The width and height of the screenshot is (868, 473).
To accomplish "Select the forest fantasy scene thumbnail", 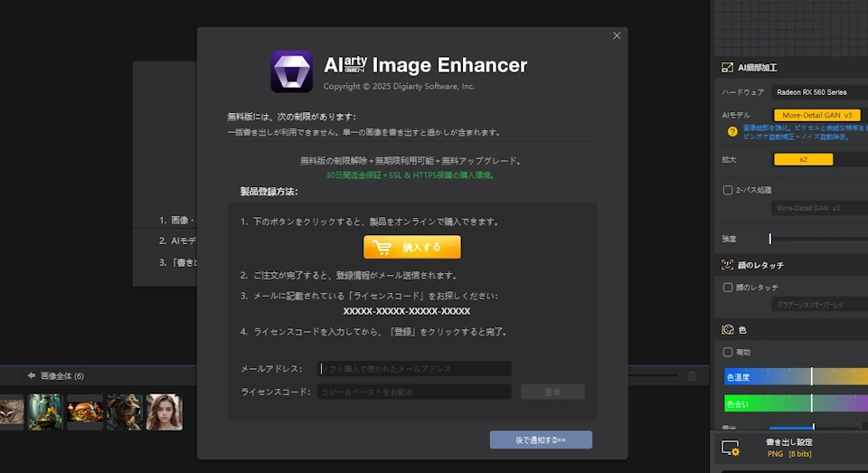I will (45, 412).
